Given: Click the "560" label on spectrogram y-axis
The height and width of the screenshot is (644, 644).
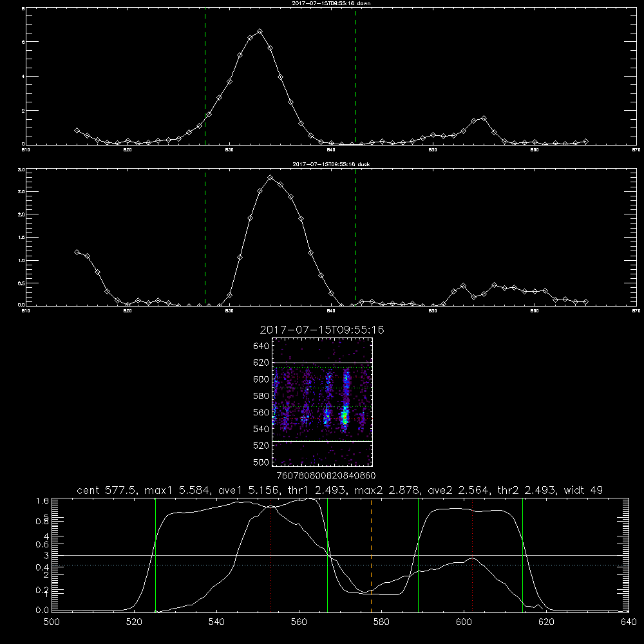Looking at the screenshot, I should tap(261, 412).
